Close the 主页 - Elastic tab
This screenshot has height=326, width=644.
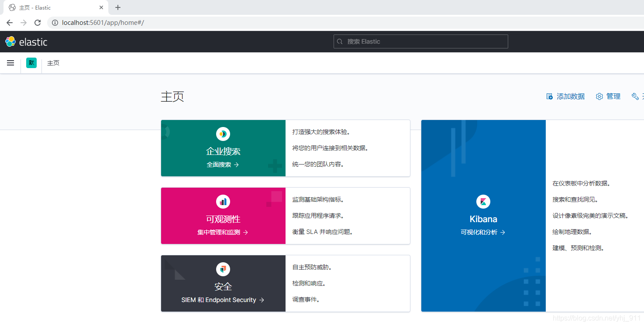click(101, 7)
